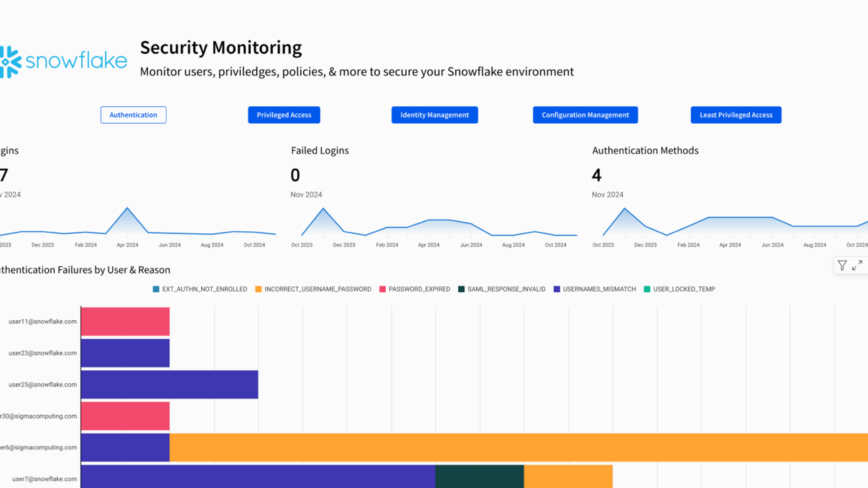868x488 pixels.
Task: Toggle the SAML_RESPONSE_INVALID legend swatch
Action: [x=461, y=289]
